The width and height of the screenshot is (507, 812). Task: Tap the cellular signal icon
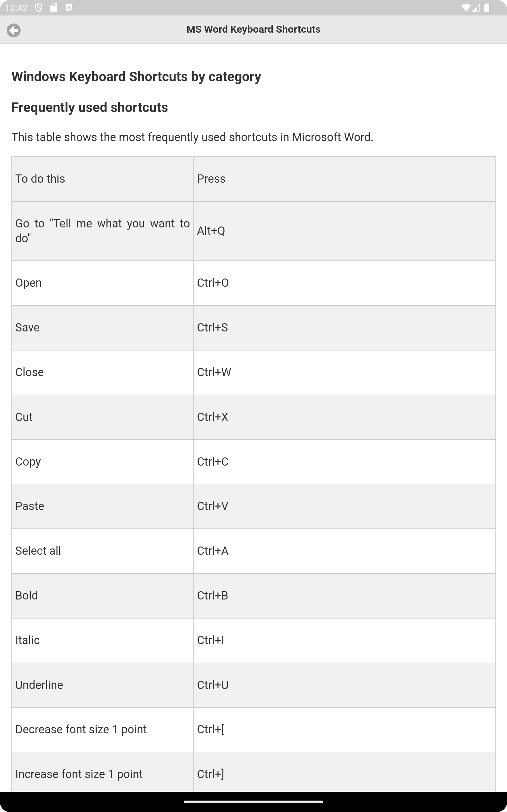tap(476, 8)
